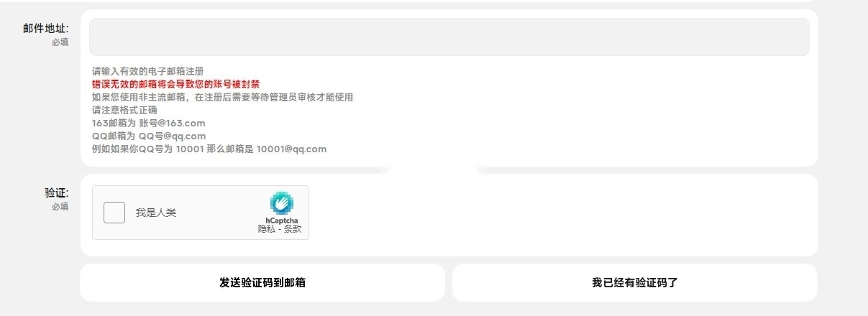The height and width of the screenshot is (316, 868).
Task: Click the 必填 tag under 验证
Action: pos(60,207)
